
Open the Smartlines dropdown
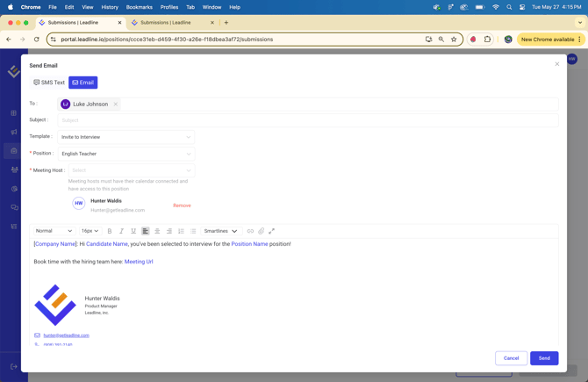click(221, 231)
